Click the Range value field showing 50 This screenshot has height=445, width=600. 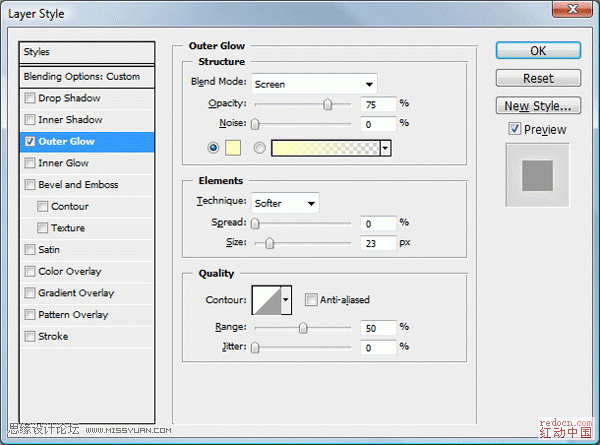(378, 328)
